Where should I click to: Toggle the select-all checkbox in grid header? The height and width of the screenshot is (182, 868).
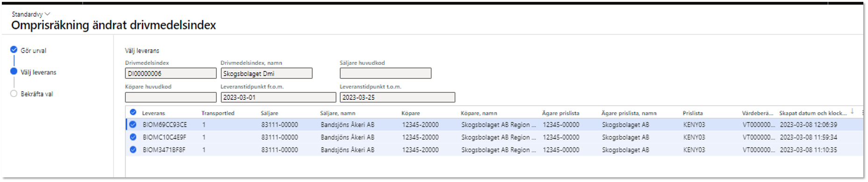click(133, 112)
